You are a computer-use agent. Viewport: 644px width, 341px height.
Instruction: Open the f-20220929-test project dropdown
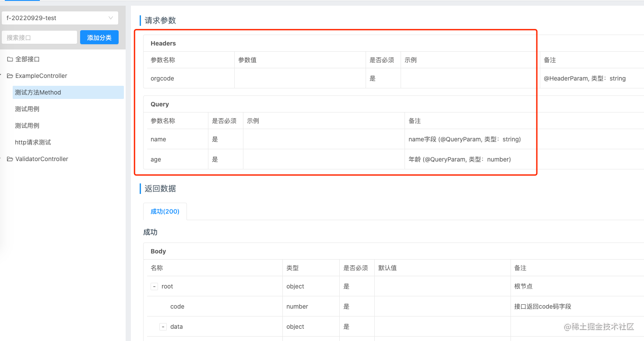[60, 18]
